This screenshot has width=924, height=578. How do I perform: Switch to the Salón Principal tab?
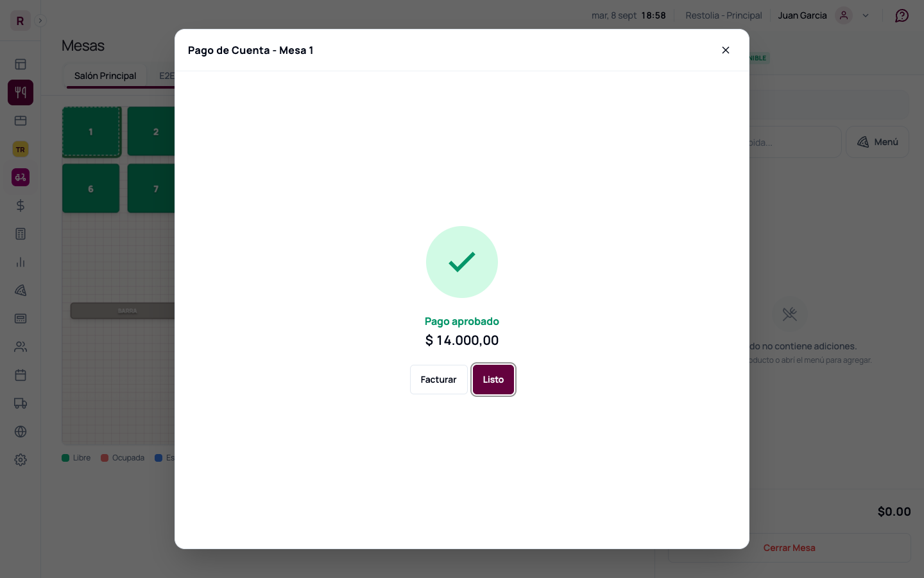tap(105, 76)
